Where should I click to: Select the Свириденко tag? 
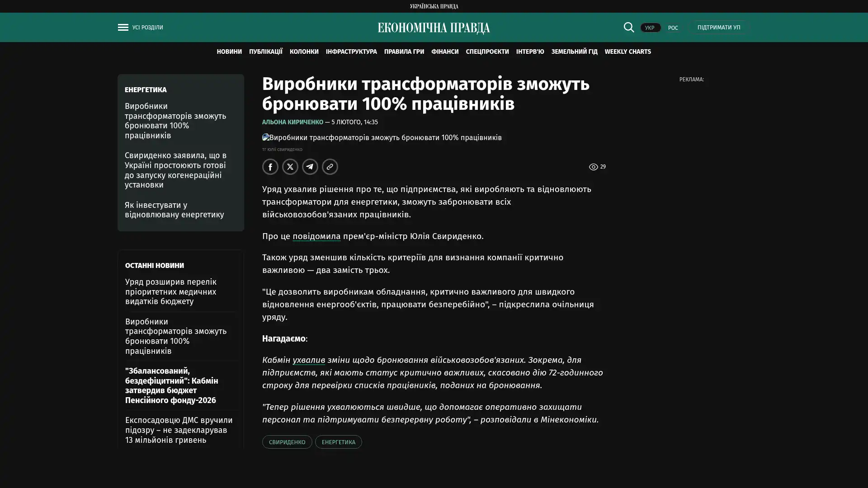tap(287, 442)
